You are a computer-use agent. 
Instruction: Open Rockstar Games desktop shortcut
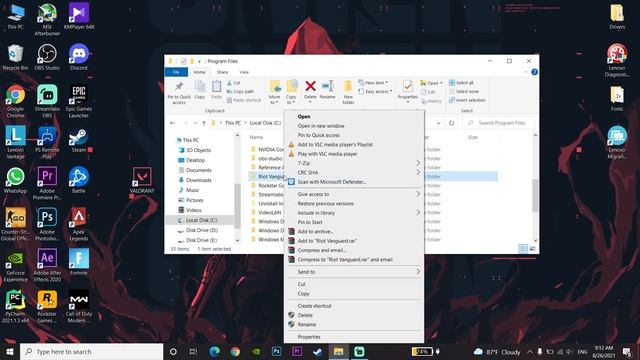47,306
